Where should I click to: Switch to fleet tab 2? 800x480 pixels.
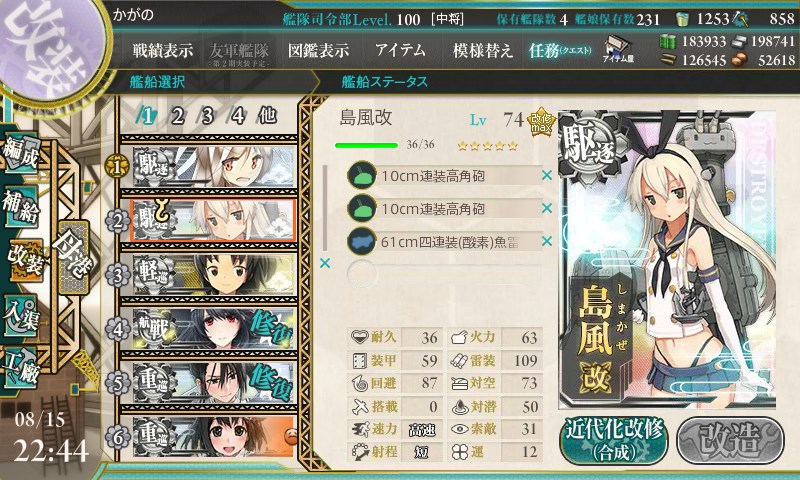point(178,117)
